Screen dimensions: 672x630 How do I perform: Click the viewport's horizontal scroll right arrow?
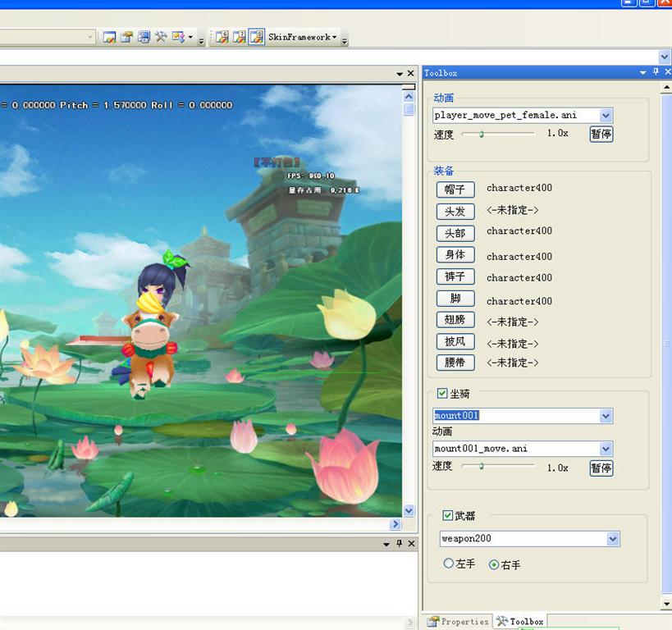point(395,523)
